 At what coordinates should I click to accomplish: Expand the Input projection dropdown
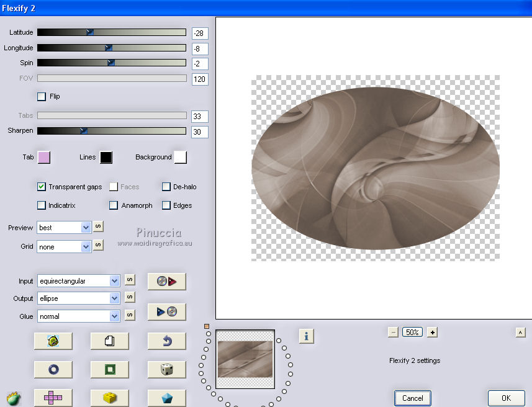point(78,281)
